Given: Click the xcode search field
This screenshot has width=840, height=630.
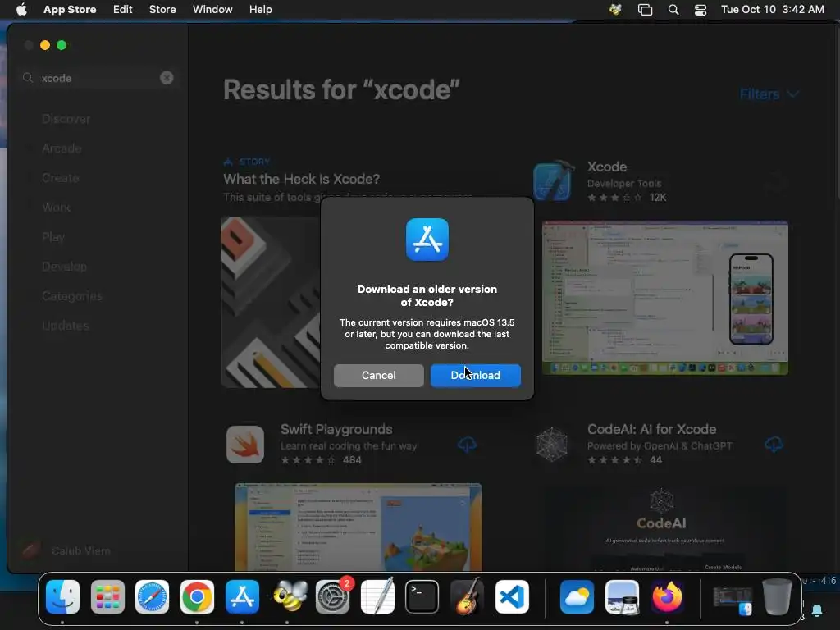Looking at the screenshot, I should [98, 78].
